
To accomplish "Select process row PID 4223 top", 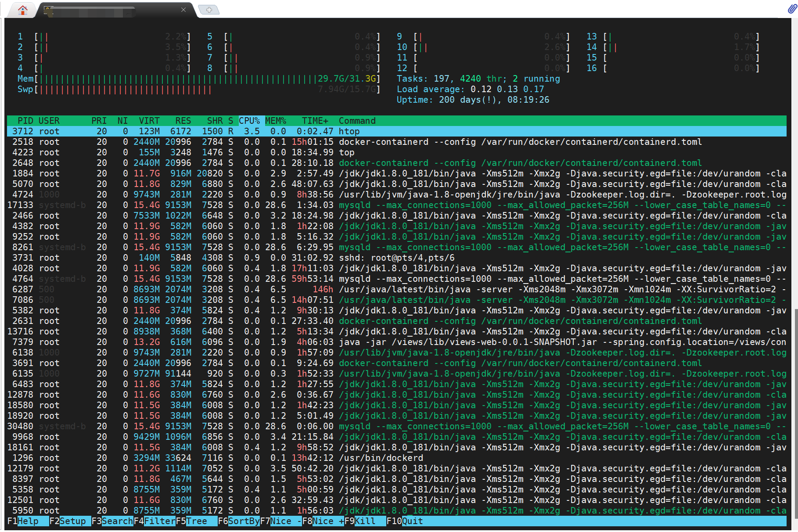I will [397, 152].
